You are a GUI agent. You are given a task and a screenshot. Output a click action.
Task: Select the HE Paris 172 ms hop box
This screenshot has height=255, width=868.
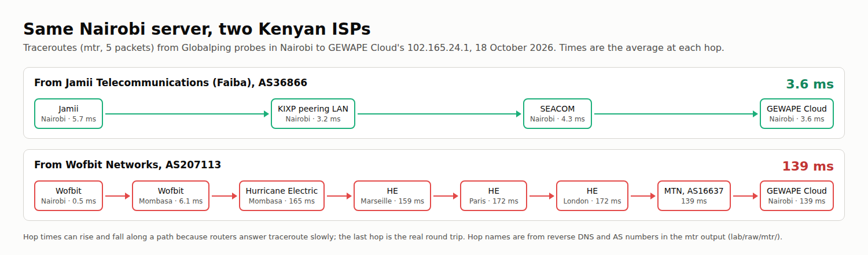pos(494,195)
